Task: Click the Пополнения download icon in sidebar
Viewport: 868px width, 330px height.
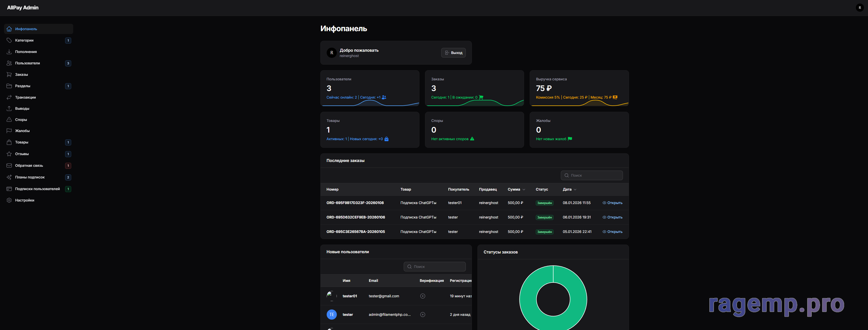Action: tap(9, 52)
